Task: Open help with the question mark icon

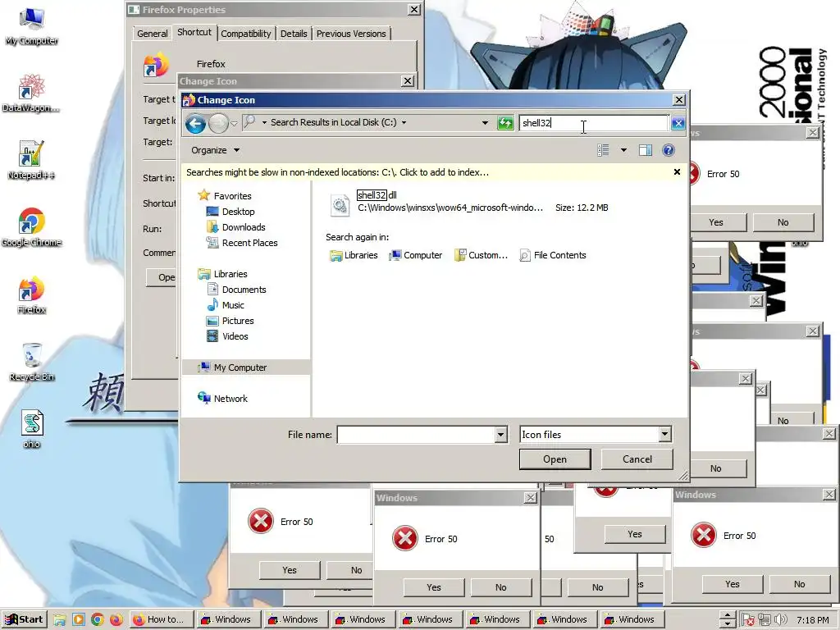Action: [668, 150]
